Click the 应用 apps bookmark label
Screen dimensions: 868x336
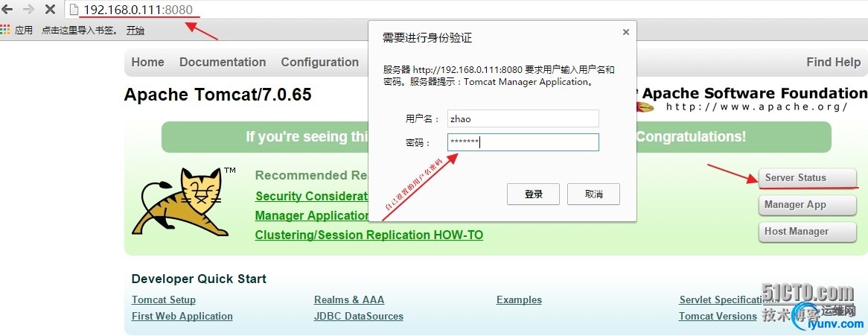[x=24, y=30]
